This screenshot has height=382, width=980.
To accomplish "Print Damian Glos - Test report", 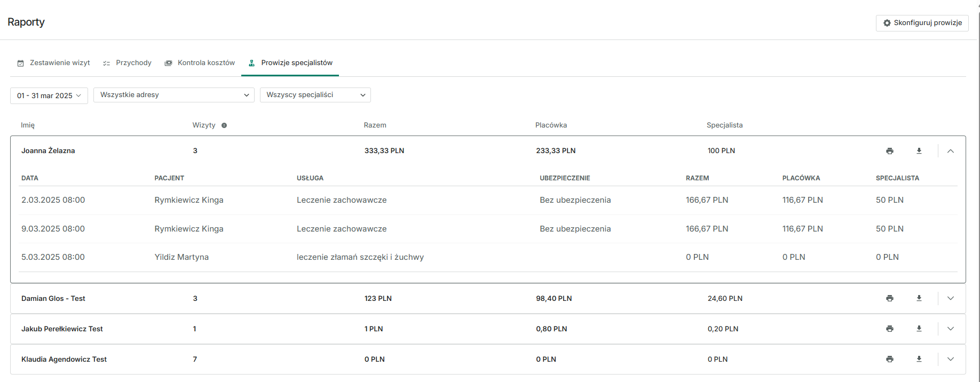I will (x=889, y=298).
